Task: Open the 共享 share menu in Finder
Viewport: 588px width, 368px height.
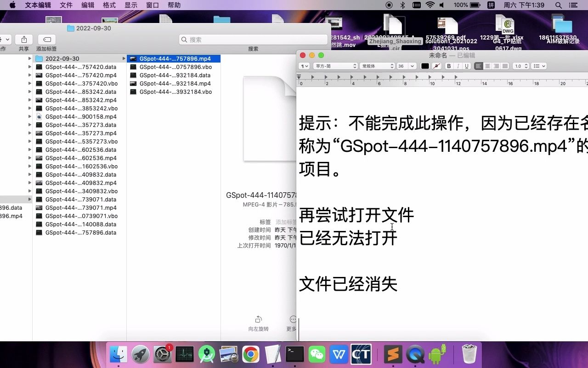Action: click(23, 40)
